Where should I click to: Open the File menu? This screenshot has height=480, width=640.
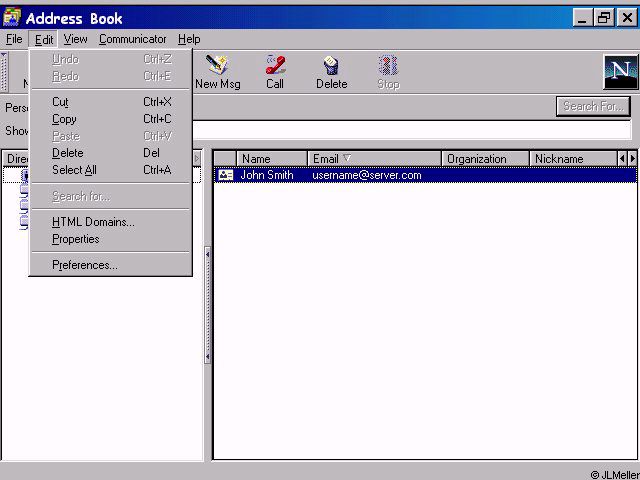click(x=14, y=39)
